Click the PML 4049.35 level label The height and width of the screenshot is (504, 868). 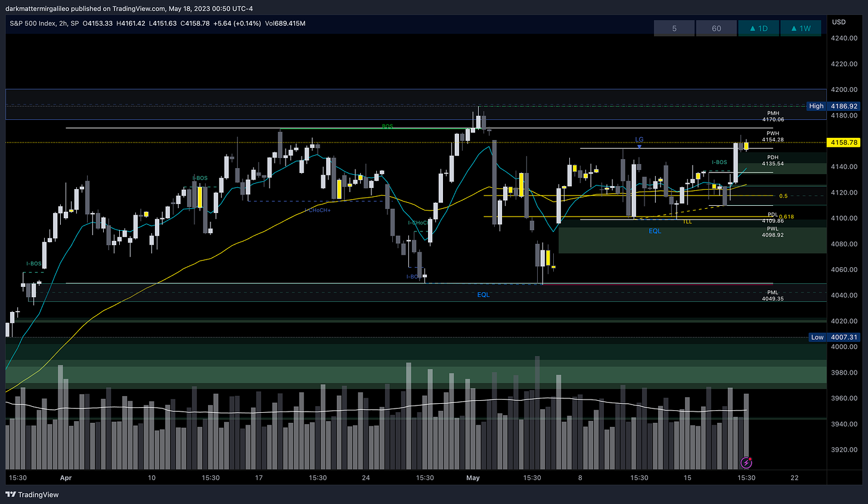tap(773, 296)
